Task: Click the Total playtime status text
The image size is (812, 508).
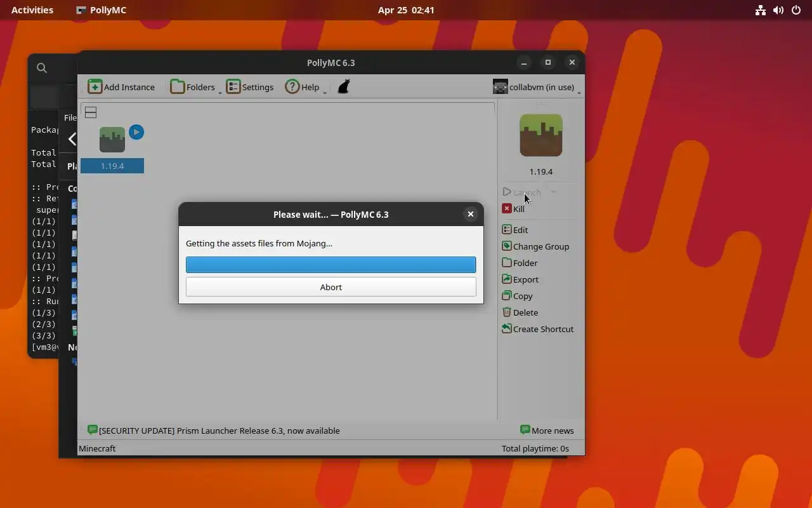Action: (x=535, y=448)
